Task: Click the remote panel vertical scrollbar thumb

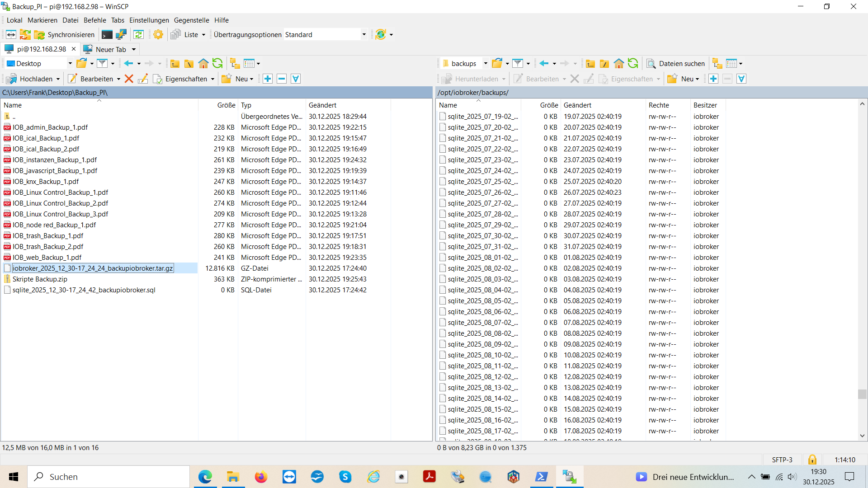Action: tap(862, 394)
